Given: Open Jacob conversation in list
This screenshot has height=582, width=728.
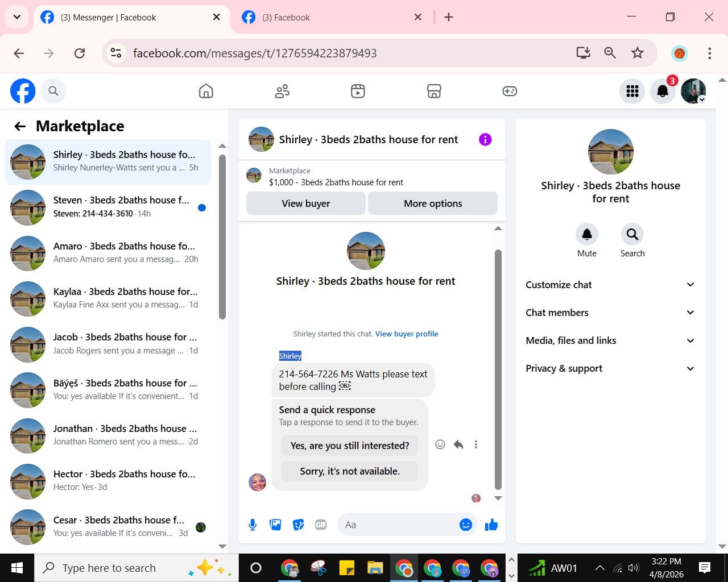Looking at the screenshot, I should pyautogui.click(x=108, y=344).
